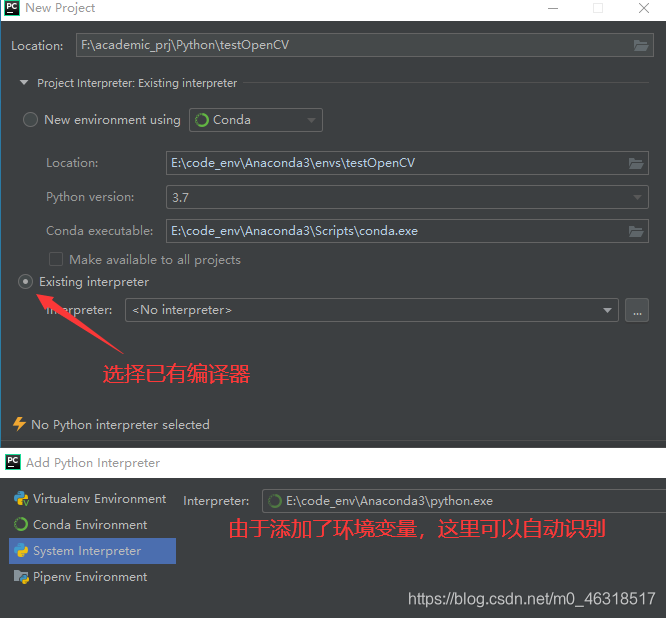This screenshot has height=618, width=666.
Task: Open the Conda environment type dropdown
Action: tap(256, 120)
